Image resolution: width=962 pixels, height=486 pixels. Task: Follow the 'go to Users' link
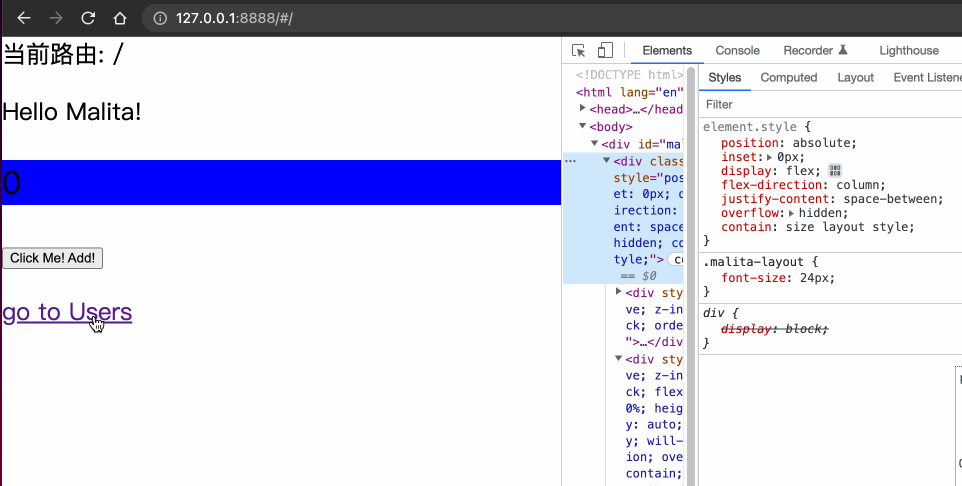tap(67, 312)
